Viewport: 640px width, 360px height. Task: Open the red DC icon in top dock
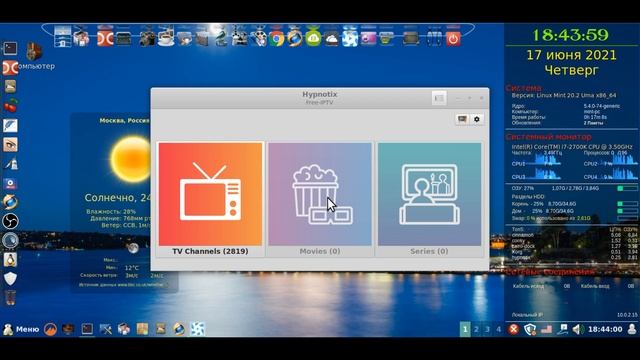105,38
